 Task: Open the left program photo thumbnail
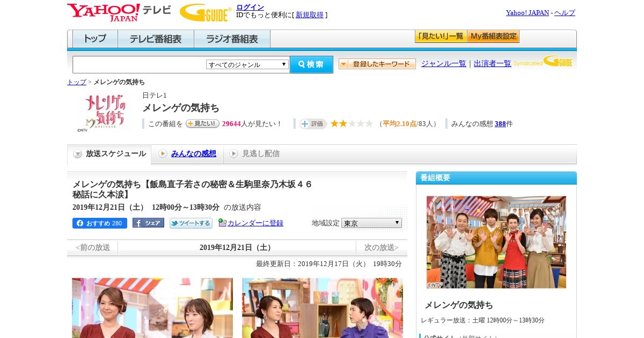pos(152,308)
